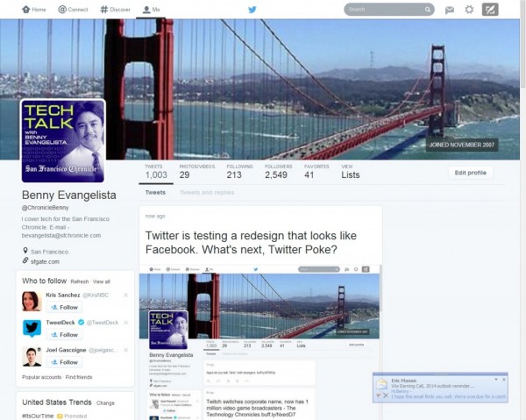Open the Outlook alert envelope icon

(x=381, y=383)
